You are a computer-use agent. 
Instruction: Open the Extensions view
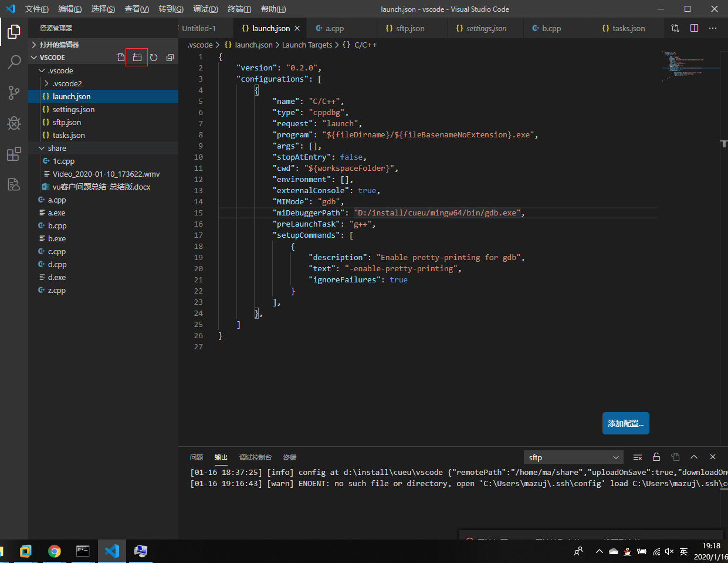[x=14, y=154]
